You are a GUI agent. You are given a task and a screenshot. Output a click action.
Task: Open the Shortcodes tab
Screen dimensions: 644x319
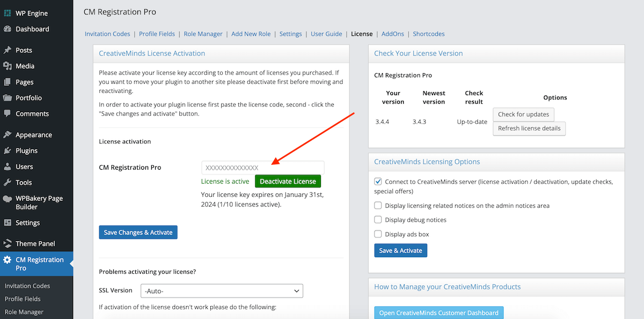[429, 34]
